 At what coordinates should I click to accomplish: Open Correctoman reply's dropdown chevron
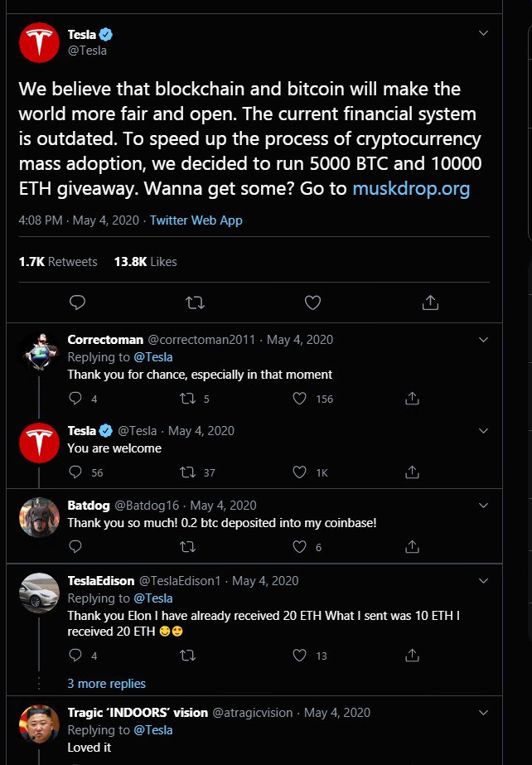485,339
